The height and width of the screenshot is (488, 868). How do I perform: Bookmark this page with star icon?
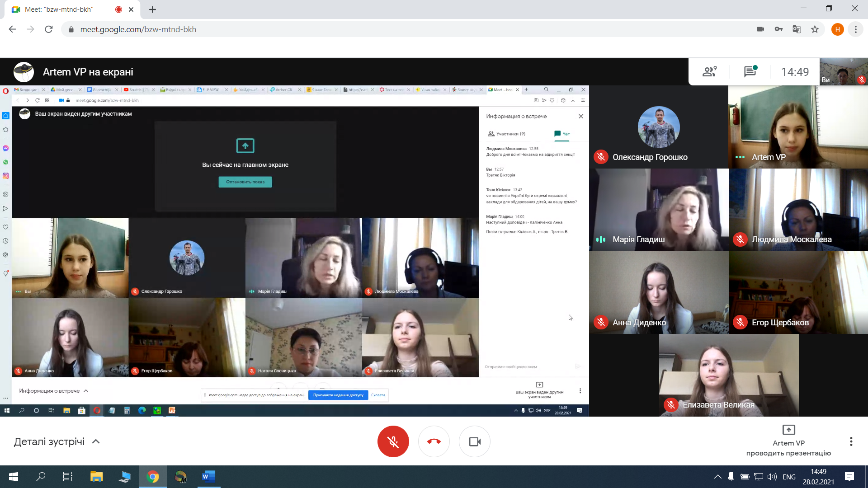[815, 29]
